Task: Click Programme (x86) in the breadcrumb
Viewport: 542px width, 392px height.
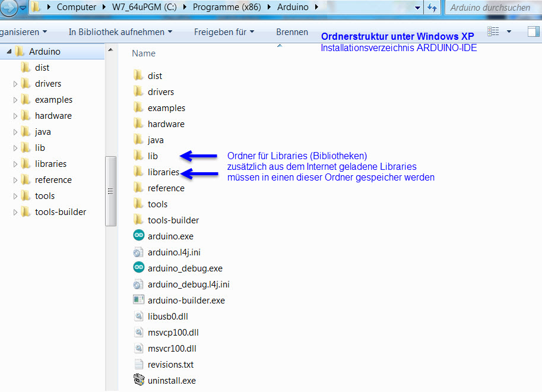Action: point(227,7)
